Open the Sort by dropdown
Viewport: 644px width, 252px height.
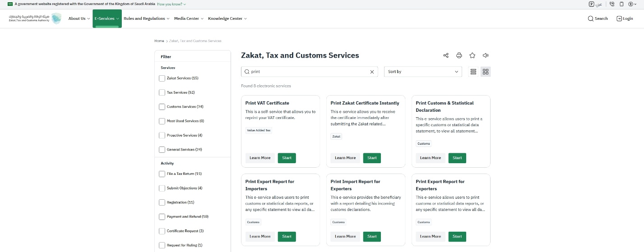(423, 72)
